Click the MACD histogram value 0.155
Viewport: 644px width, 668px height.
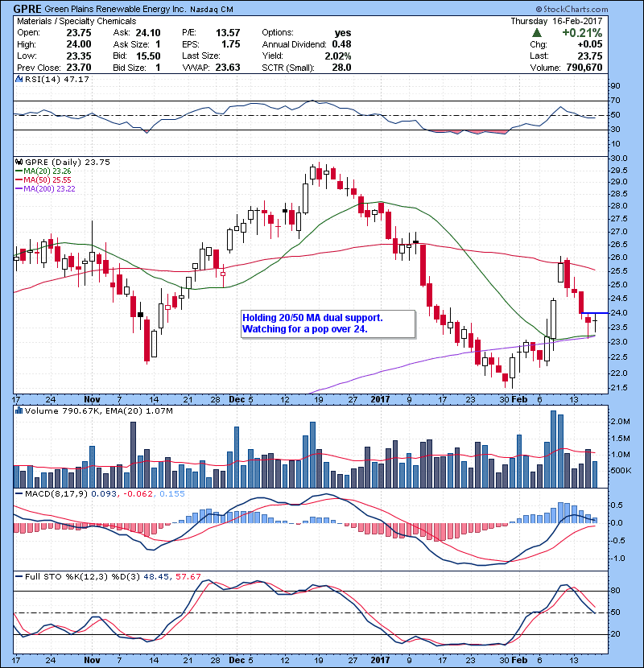[172, 494]
